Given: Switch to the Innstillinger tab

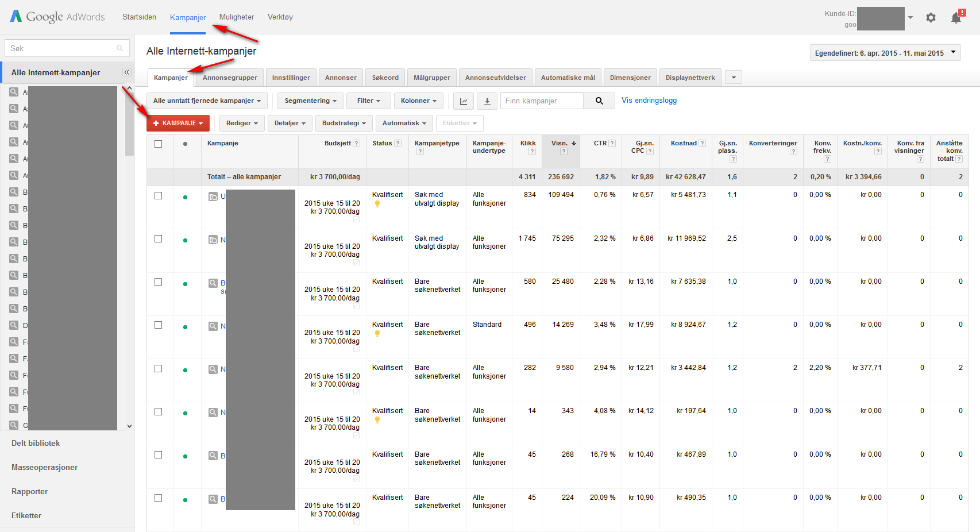Looking at the screenshot, I should 291,78.
